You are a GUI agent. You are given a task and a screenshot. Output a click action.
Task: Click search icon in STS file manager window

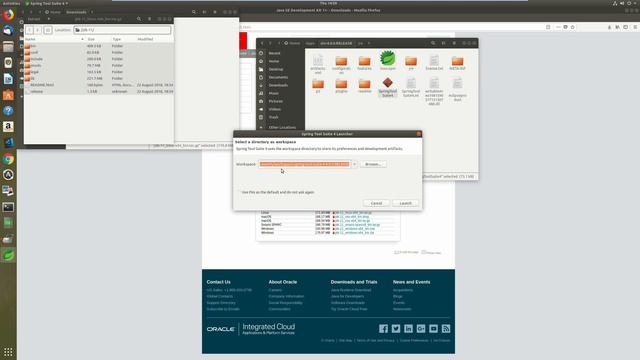(433, 43)
